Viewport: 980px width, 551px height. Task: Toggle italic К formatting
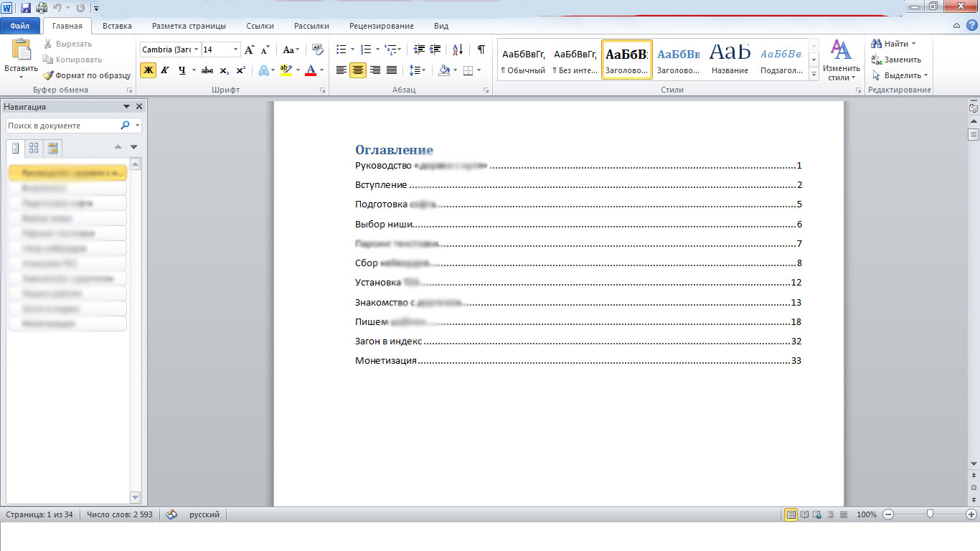pyautogui.click(x=165, y=70)
